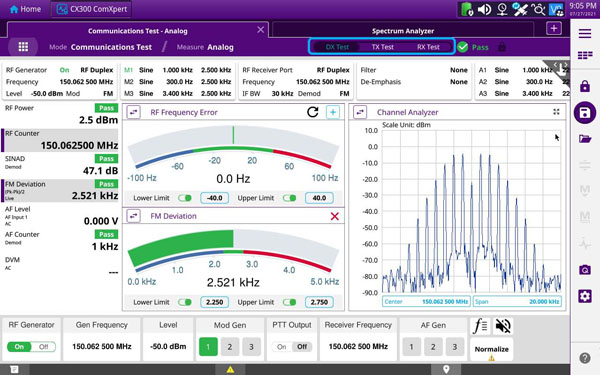Click the mute speaker icon above Normalize
Viewport: 600px width, 375px height.
tap(503, 326)
